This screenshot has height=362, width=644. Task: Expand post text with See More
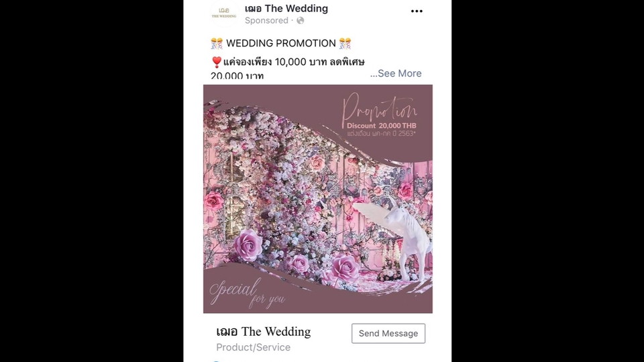396,73
